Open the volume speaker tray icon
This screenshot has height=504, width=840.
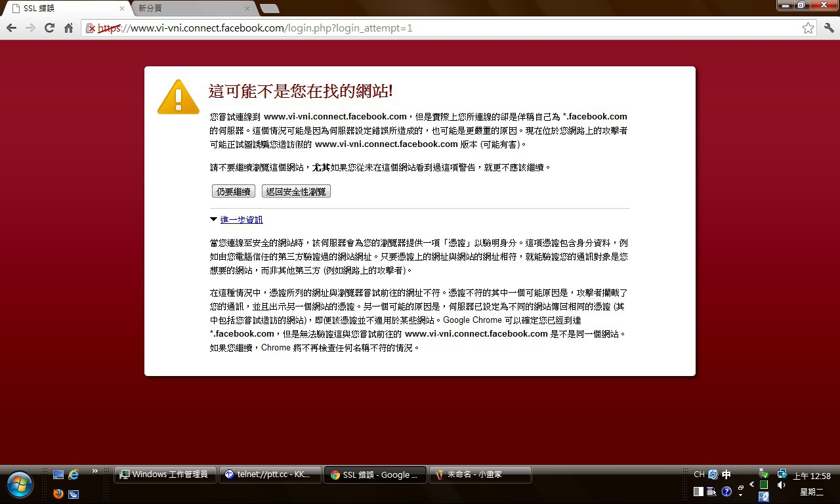pyautogui.click(x=781, y=485)
